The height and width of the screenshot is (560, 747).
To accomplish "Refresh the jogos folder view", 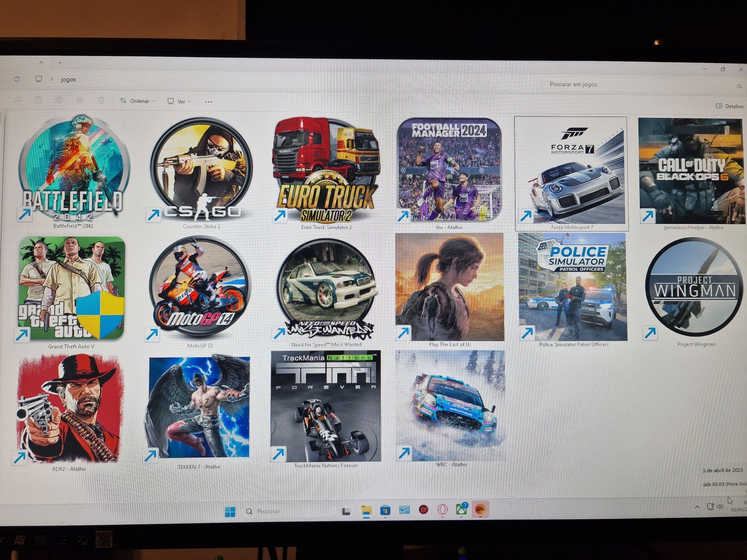I will pos(16,79).
